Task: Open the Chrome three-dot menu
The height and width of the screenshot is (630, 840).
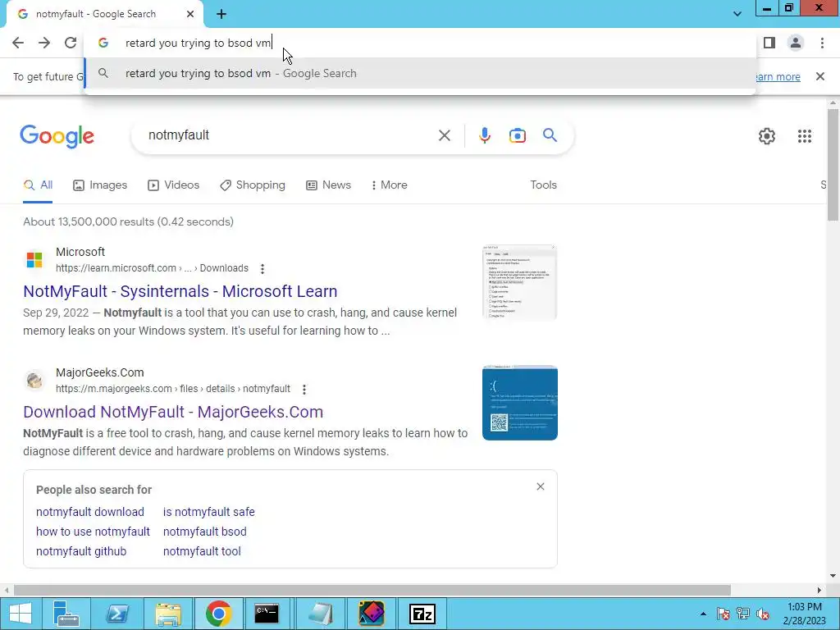Action: [822, 43]
